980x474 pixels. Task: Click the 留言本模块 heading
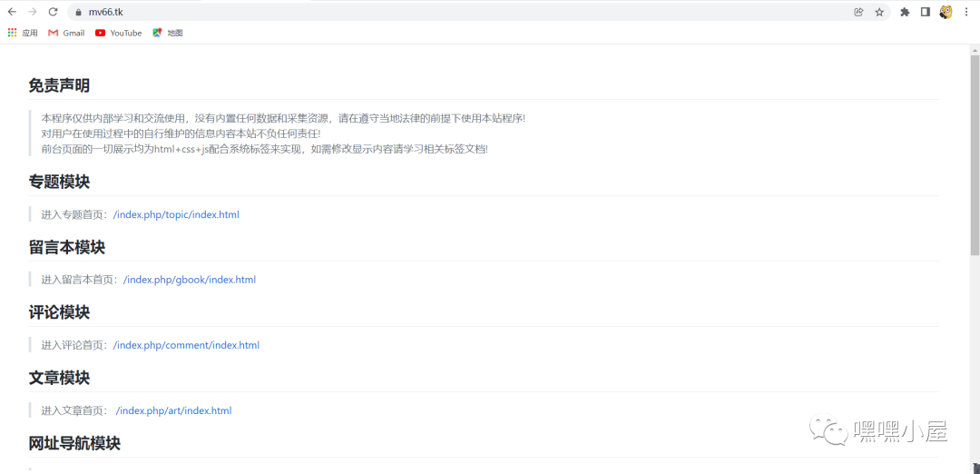pyautogui.click(x=67, y=247)
